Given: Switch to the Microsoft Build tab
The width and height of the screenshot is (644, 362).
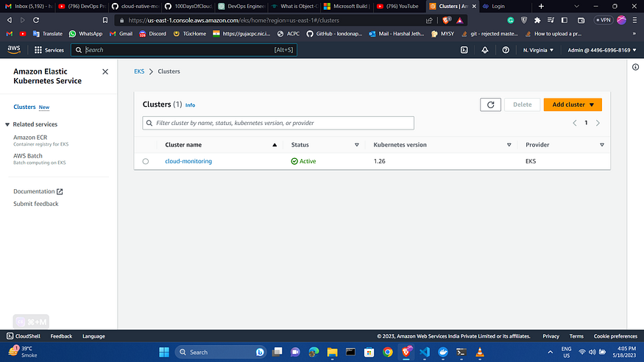Looking at the screenshot, I should [x=347, y=6].
